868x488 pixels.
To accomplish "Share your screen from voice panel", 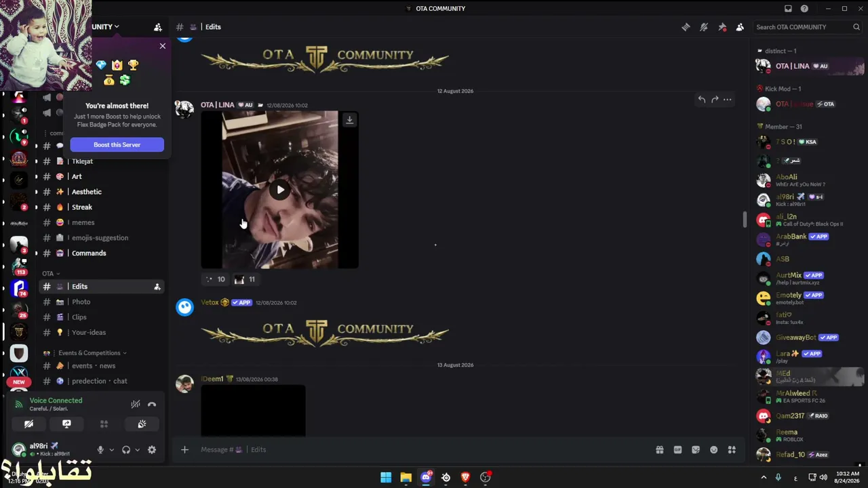I will 66,424.
